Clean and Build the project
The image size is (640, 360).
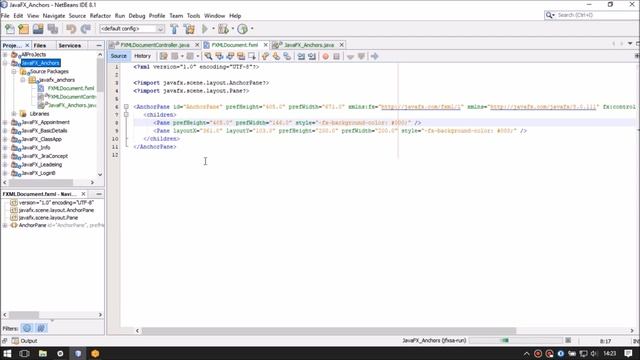(189, 29)
